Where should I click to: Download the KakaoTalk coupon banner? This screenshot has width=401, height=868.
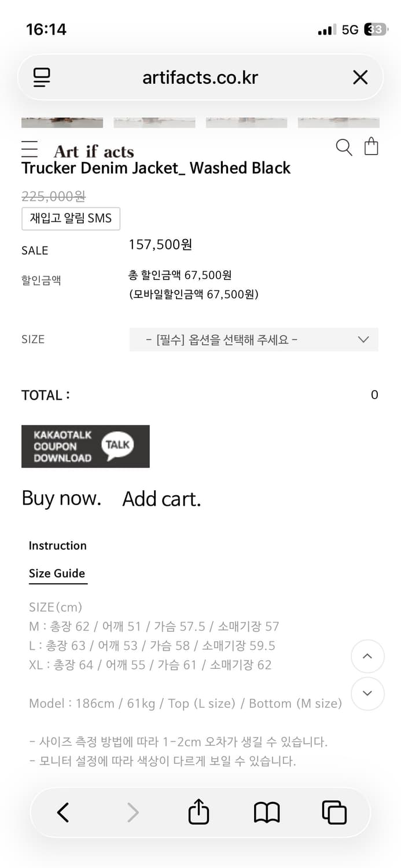[x=85, y=446]
